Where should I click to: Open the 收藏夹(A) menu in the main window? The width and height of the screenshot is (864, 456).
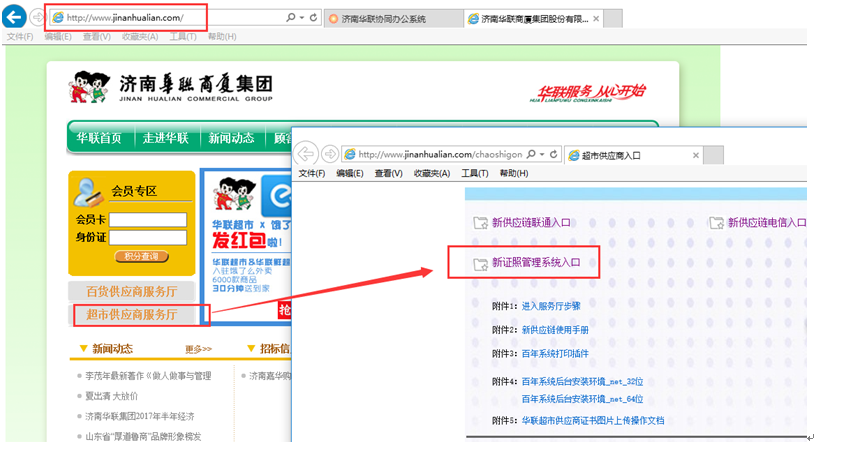[x=140, y=36]
